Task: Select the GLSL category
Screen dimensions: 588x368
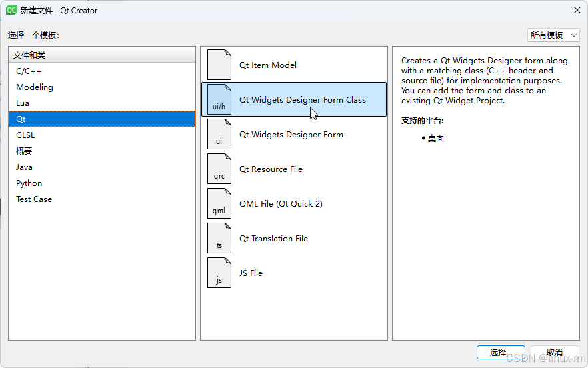Action: [x=102, y=135]
